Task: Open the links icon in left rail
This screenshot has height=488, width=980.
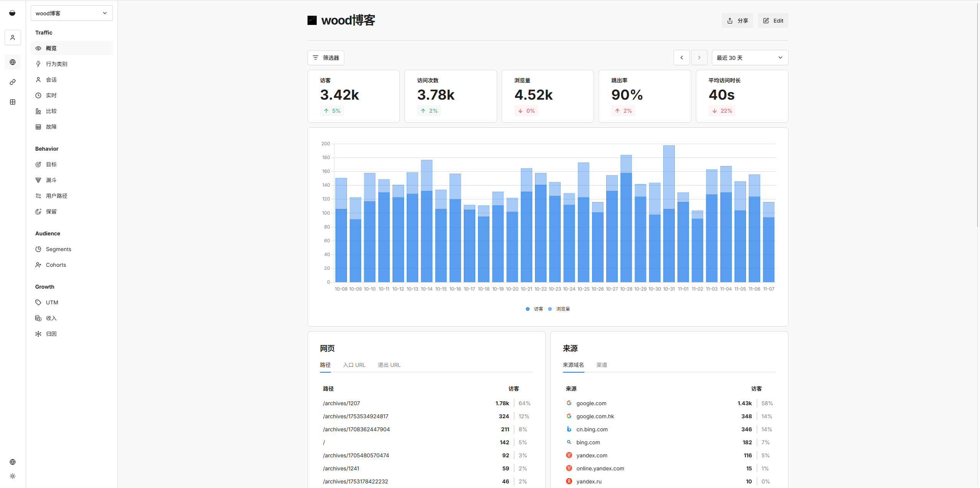Action: 13,82
